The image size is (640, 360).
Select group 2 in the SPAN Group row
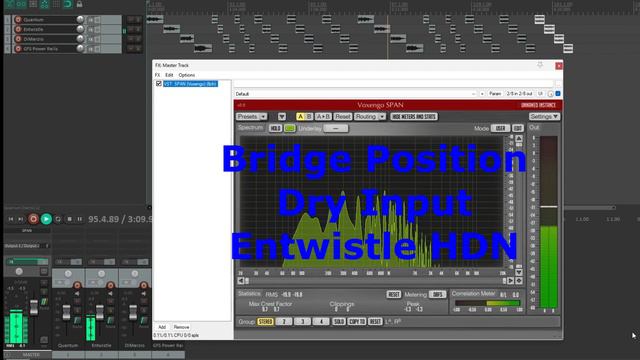click(284, 322)
